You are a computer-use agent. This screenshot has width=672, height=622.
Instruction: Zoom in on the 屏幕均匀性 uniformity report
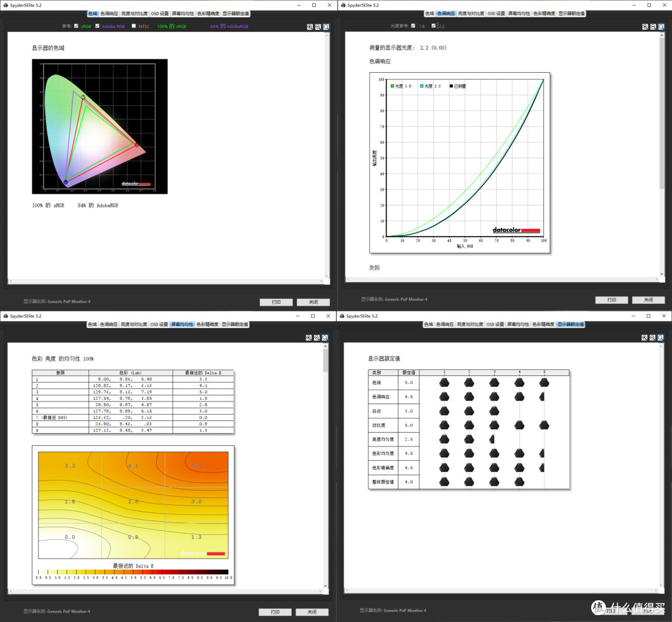click(309, 337)
